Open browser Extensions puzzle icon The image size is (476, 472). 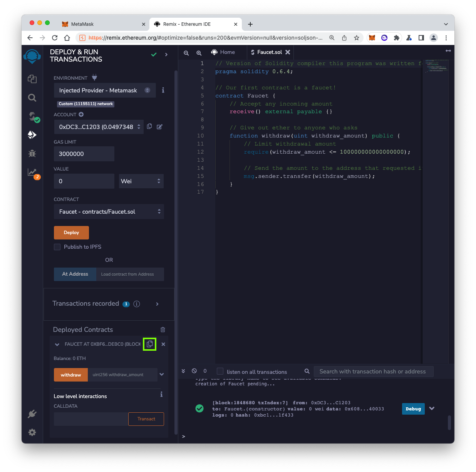397,38
